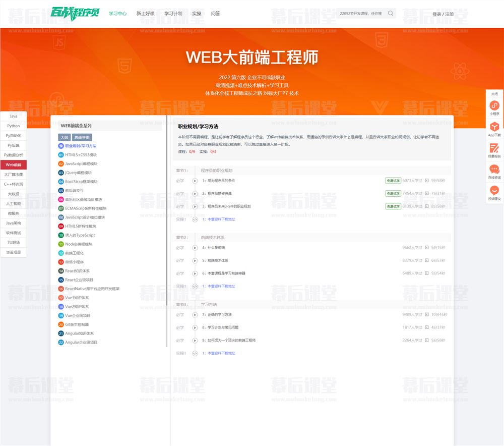Select jQuery编程模块 in outline
Viewport: 504px width, 446px height.
pyautogui.click(x=79, y=173)
